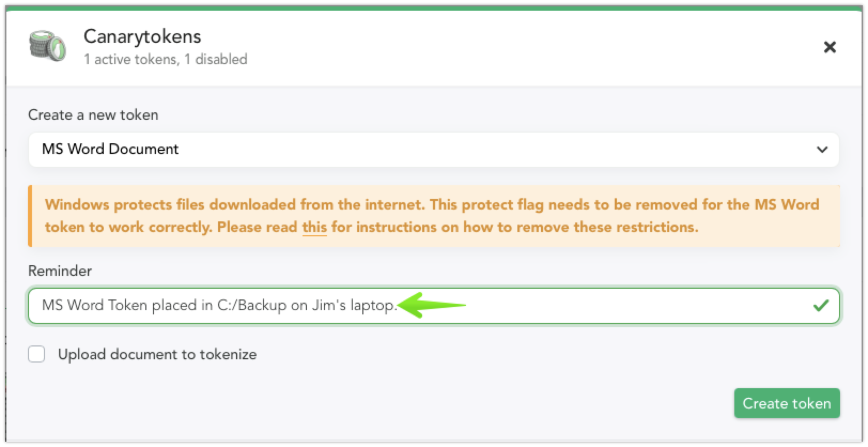The height and width of the screenshot is (447, 868).
Task: Click the orange Windows protection warning banner
Action: [433, 216]
